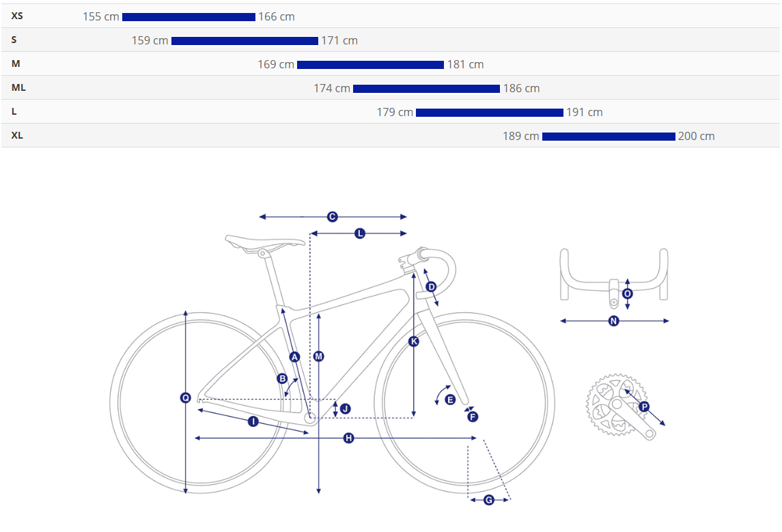The height and width of the screenshot is (532, 782).
Task: Click the N handlebar width marker
Action: pyautogui.click(x=614, y=321)
